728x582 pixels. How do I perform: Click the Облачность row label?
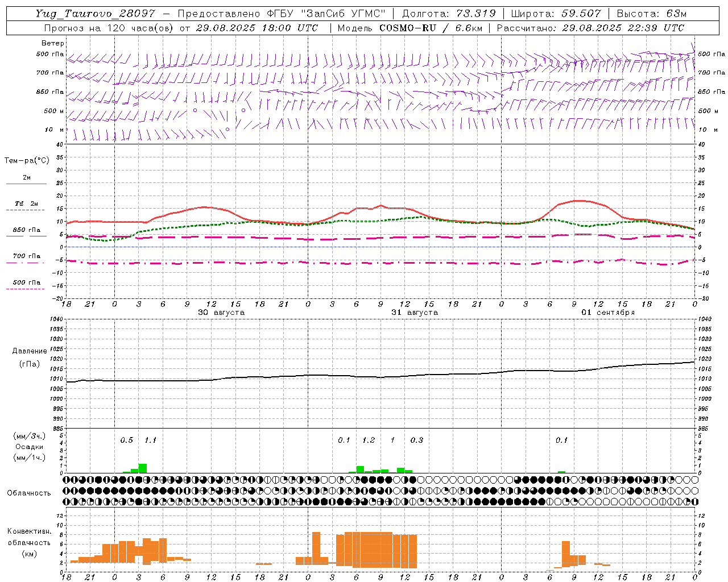29,493
